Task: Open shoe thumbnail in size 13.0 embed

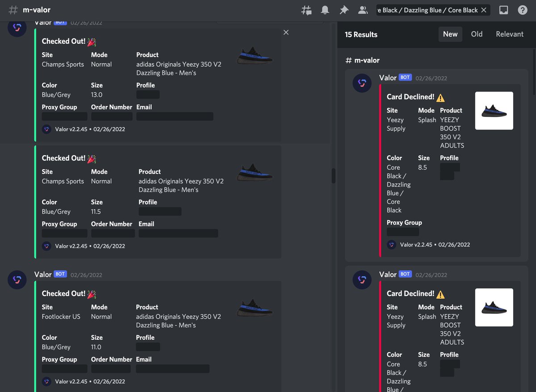Action: click(x=255, y=55)
